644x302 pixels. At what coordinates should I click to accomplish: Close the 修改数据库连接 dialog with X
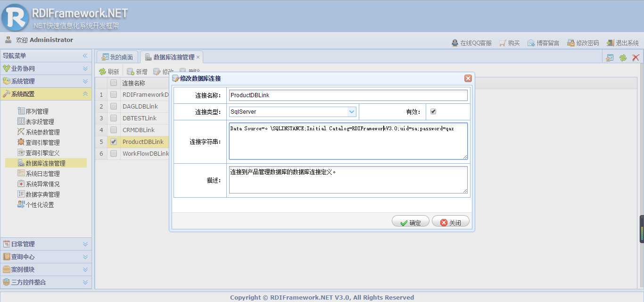468,78
